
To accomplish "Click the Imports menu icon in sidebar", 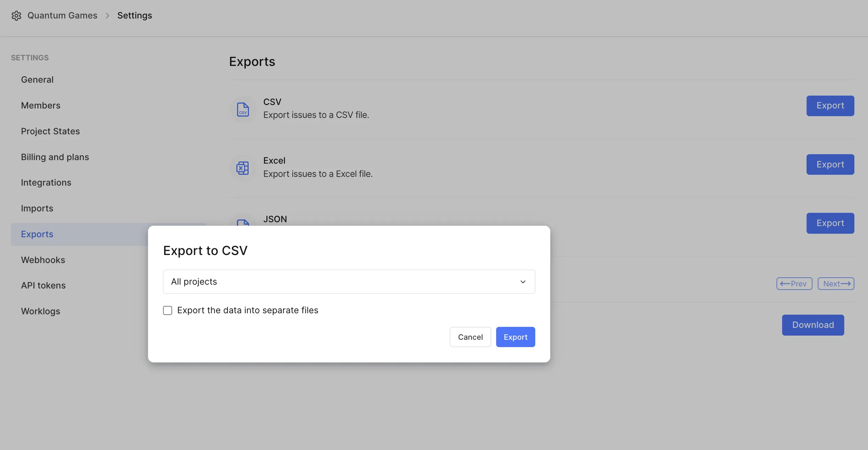I will [37, 208].
